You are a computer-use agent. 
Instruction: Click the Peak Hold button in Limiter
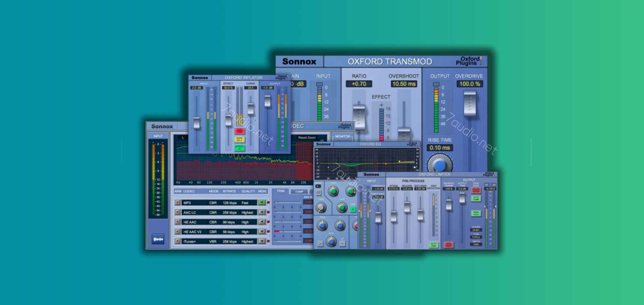[476, 213]
